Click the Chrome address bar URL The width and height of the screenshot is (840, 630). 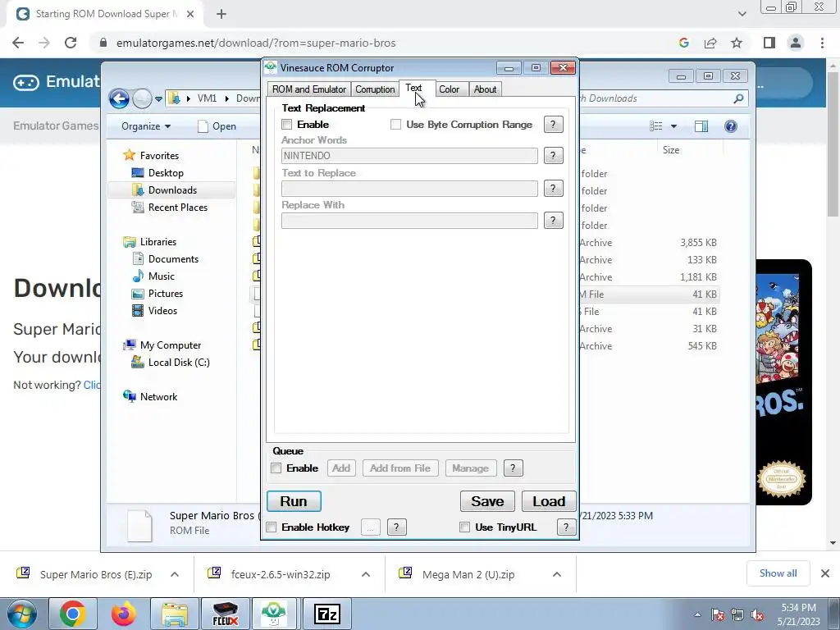256,43
